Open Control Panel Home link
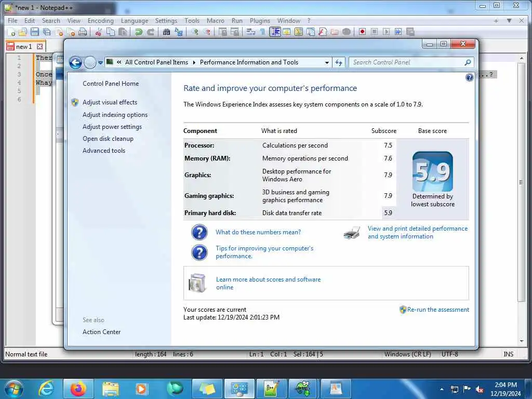This screenshot has height=399, width=532. coord(111,84)
